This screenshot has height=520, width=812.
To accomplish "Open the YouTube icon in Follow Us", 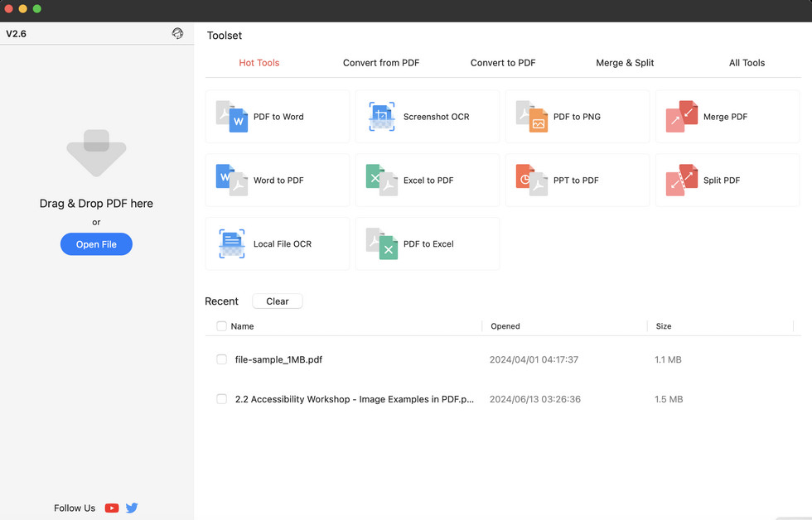I will point(112,508).
